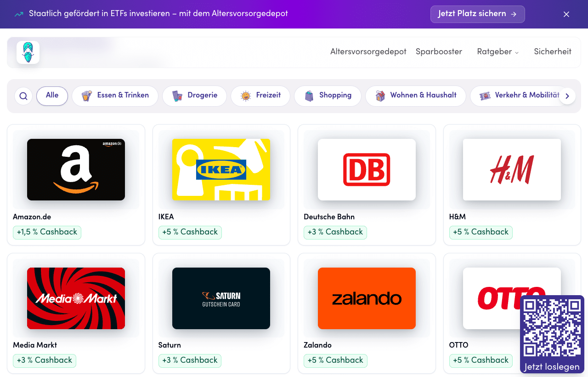Click the Freizeit category icon
This screenshot has width=588, height=377.
246,96
